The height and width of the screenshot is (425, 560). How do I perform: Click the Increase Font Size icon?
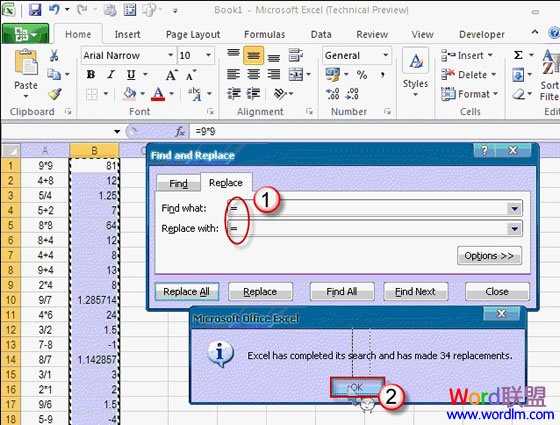(x=171, y=75)
